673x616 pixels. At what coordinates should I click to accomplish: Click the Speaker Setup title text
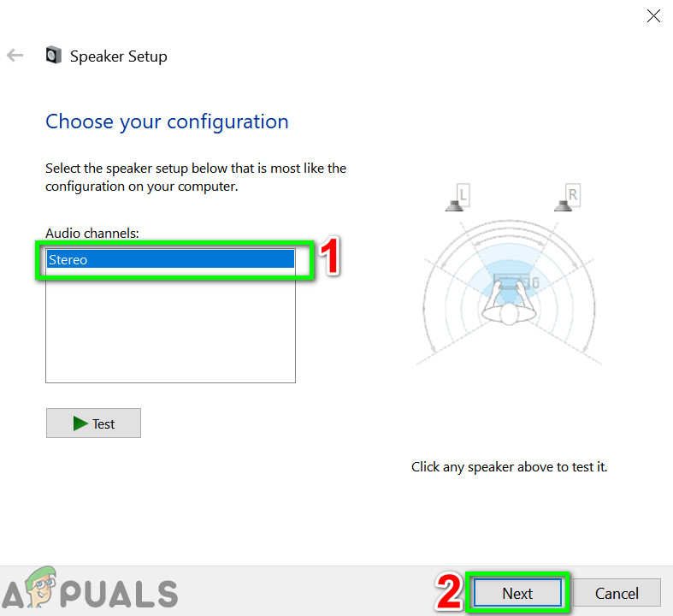coord(119,56)
